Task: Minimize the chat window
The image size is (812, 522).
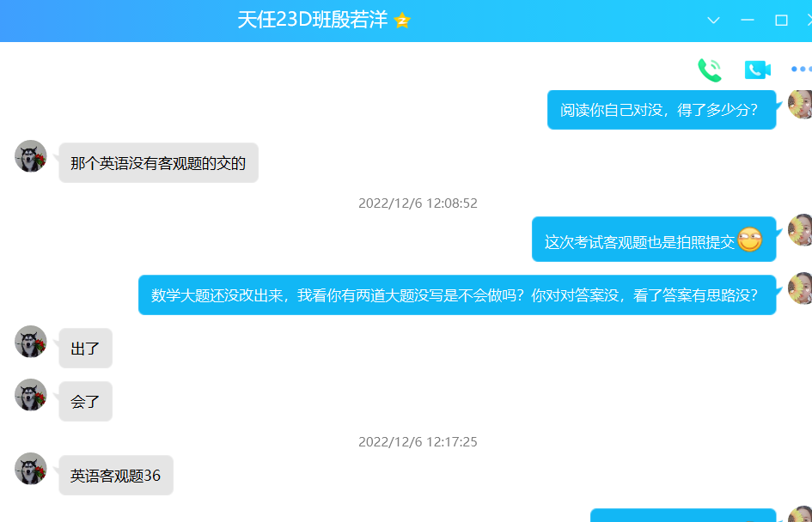Action: point(748,21)
